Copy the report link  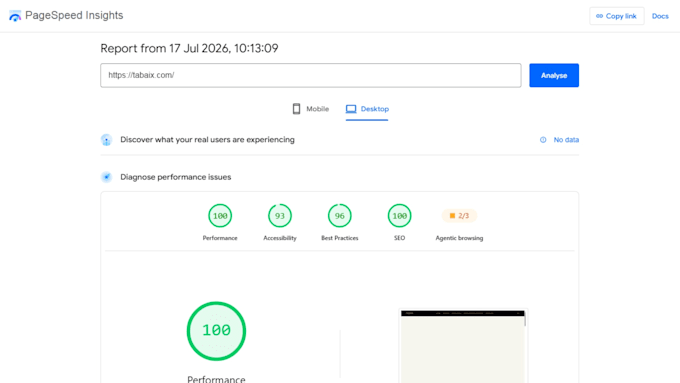(x=616, y=16)
